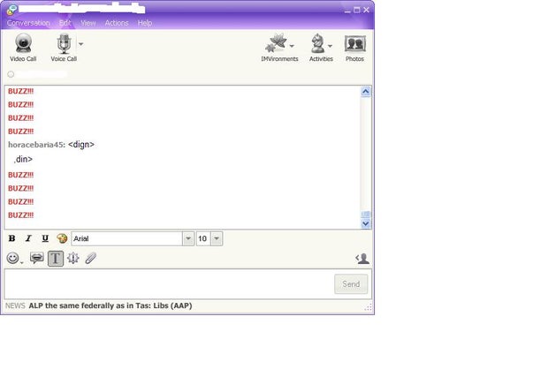The height and width of the screenshot is (392, 548).
Task: Open the IMVironments leaf icon
Action: pyautogui.click(x=276, y=43)
